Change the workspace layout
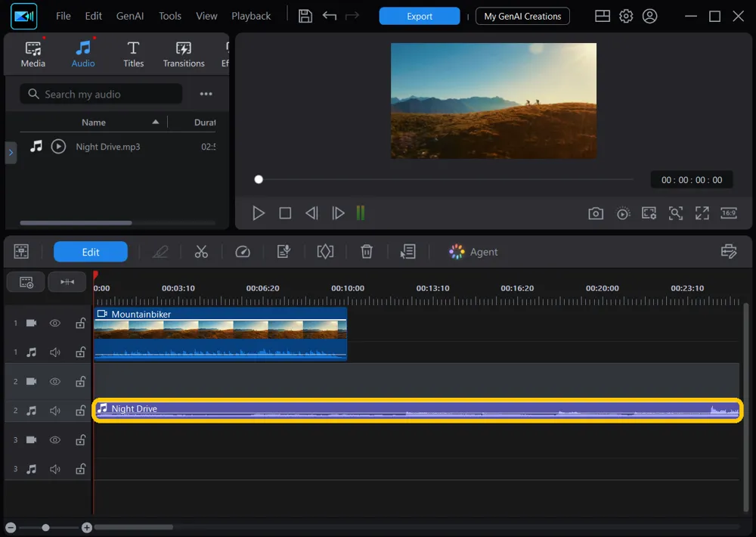The height and width of the screenshot is (537, 756). coord(603,16)
